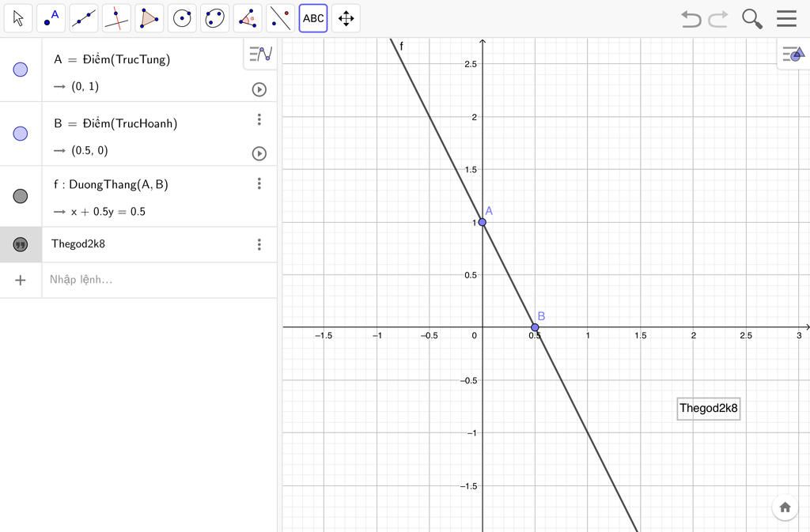Select the A = Điểm(TrucTung) definition
Image resolution: width=810 pixels, height=532 pixels.
click(112, 59)
